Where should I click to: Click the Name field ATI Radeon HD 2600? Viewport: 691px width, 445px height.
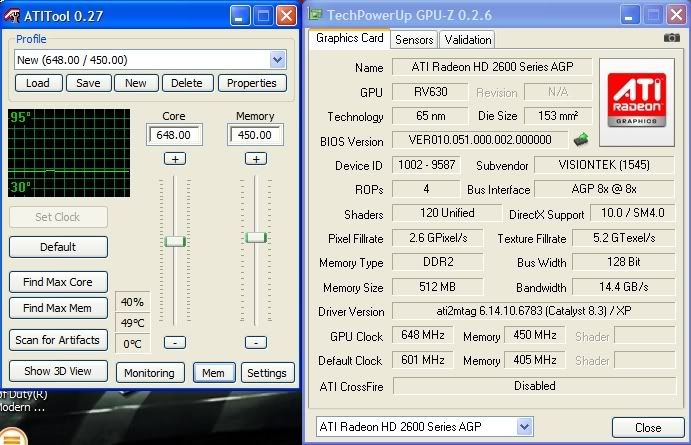pos(492,67)
